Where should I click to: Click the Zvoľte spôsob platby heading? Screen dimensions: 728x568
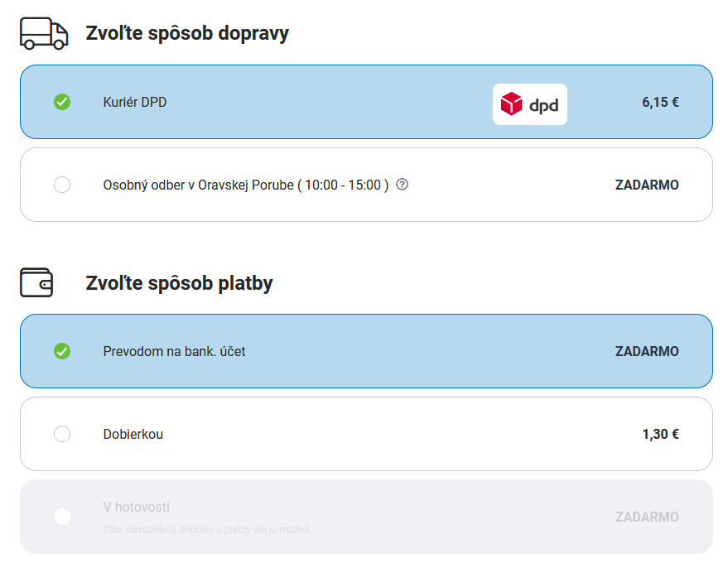pos(180,283)
